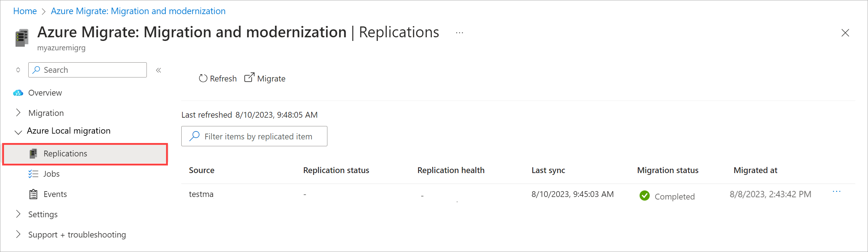Open the Migrate action icon
This screenshot has height=252, width=868.
pos(249,78)
